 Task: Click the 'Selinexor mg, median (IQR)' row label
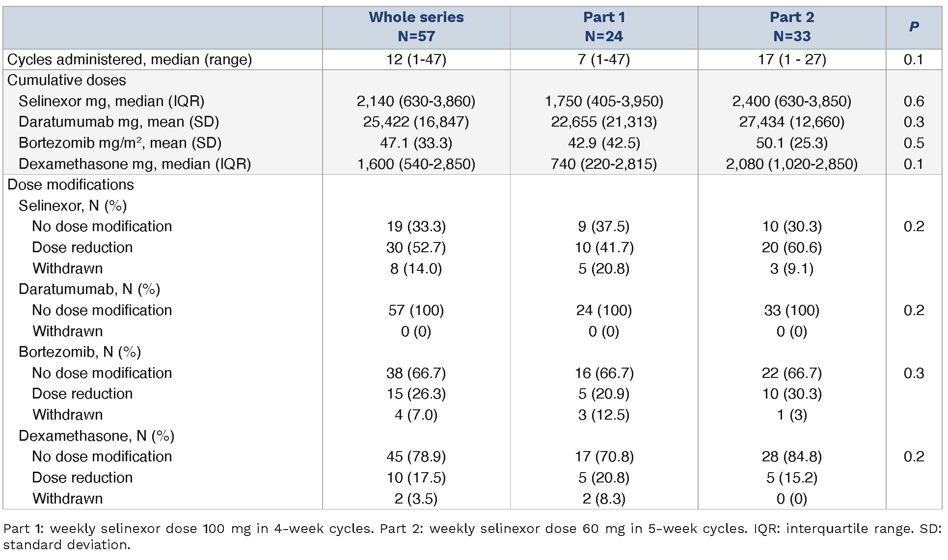pyautogui.click(x=111, y=101)
